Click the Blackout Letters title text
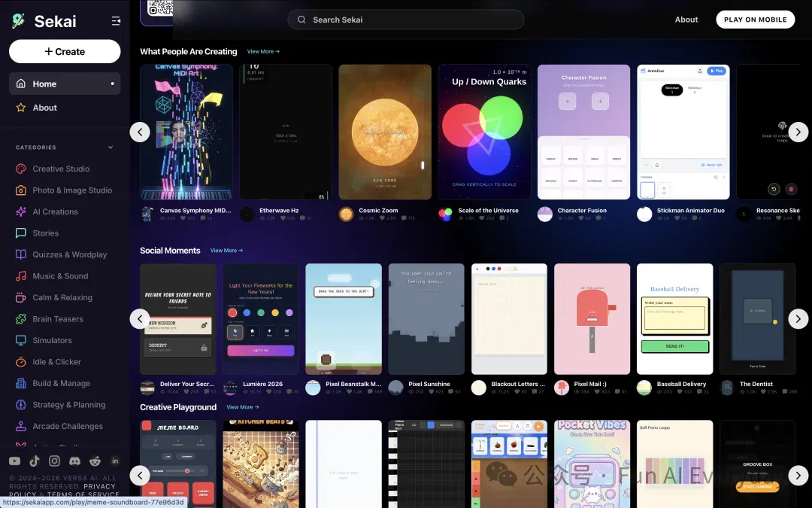Viewport: 812px width, 508px height. pos(518,384)
